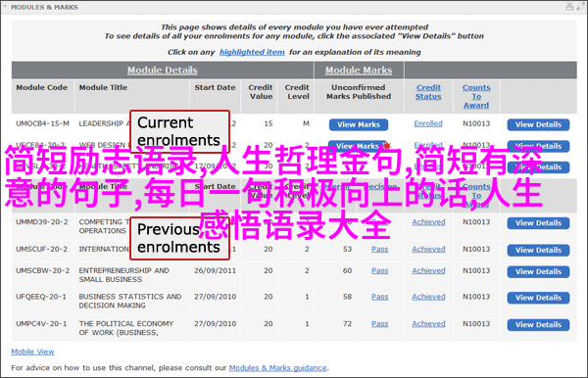The width and height of the screenshot is (588, 378).
Task: Click mark 60 for UMSCBW-20-2
Action: [x=347, y=270]
